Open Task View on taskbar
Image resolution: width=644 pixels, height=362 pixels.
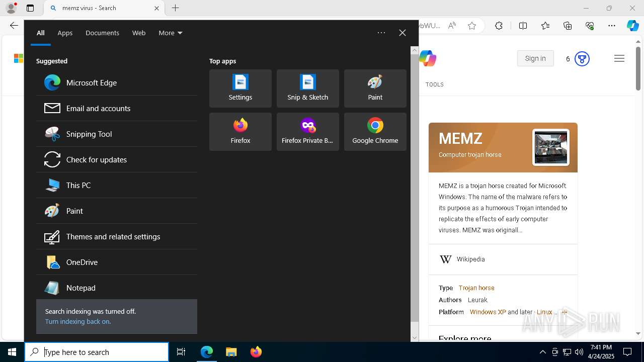[181, 352]
